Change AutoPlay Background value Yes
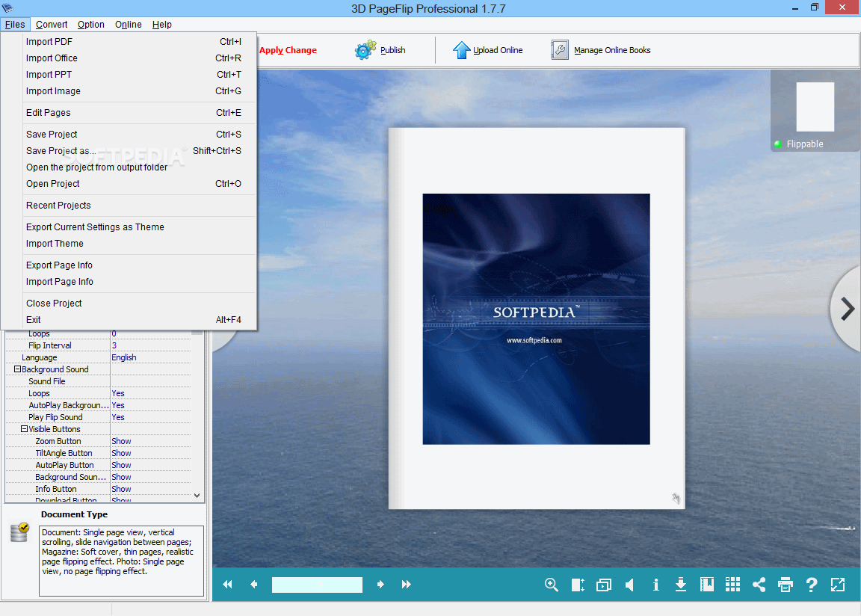This screenshot has height=616, width=861. [118, 405]
